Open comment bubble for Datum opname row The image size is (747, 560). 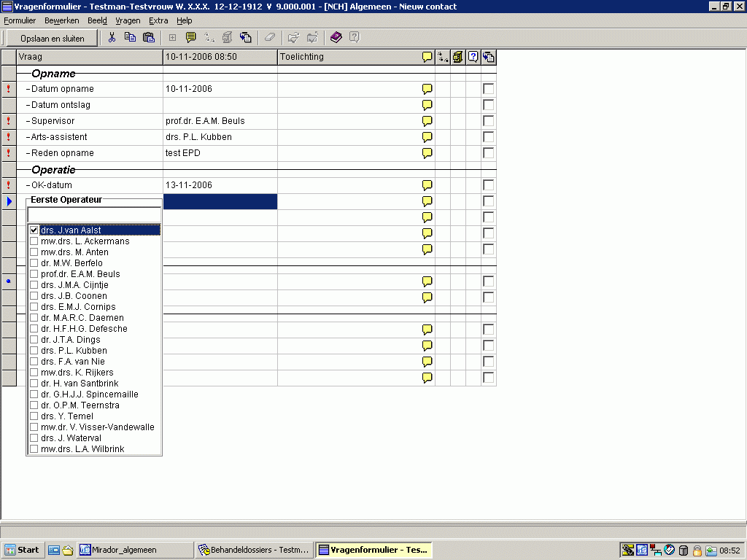[427, 89]
